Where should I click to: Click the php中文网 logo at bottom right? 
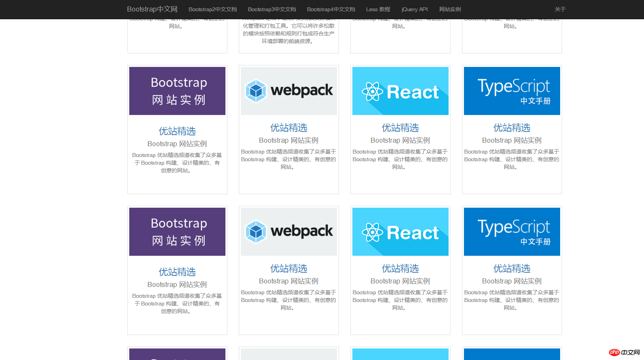coord(624,352)
